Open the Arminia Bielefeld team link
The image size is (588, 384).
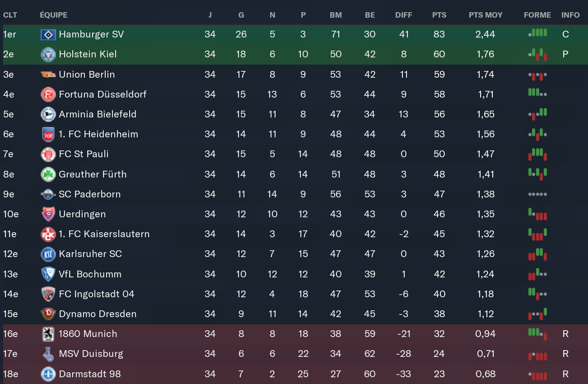(98, 114)
